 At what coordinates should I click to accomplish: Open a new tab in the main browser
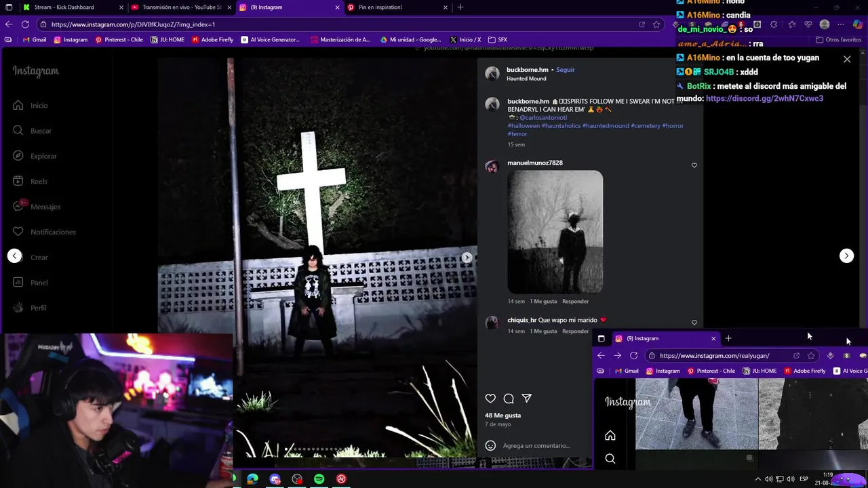460,7
